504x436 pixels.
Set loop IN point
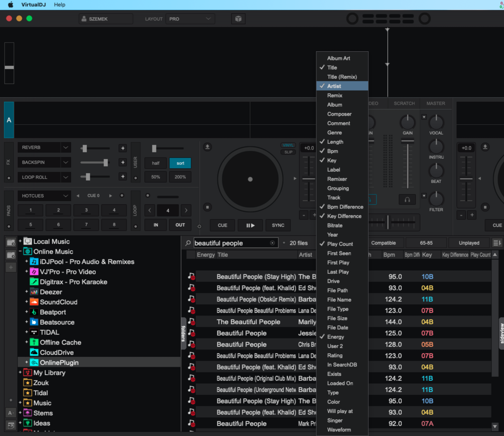[x=156, y=225]
